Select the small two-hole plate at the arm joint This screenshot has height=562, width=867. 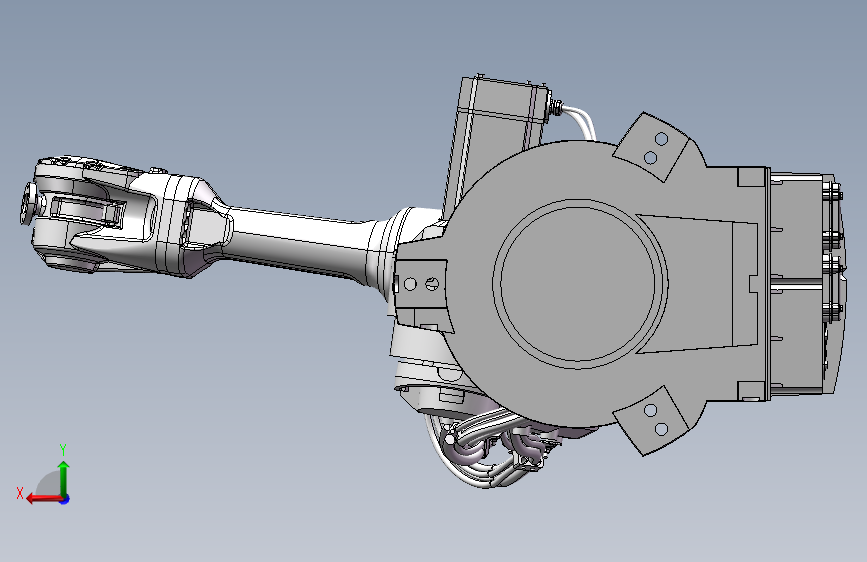421,284
